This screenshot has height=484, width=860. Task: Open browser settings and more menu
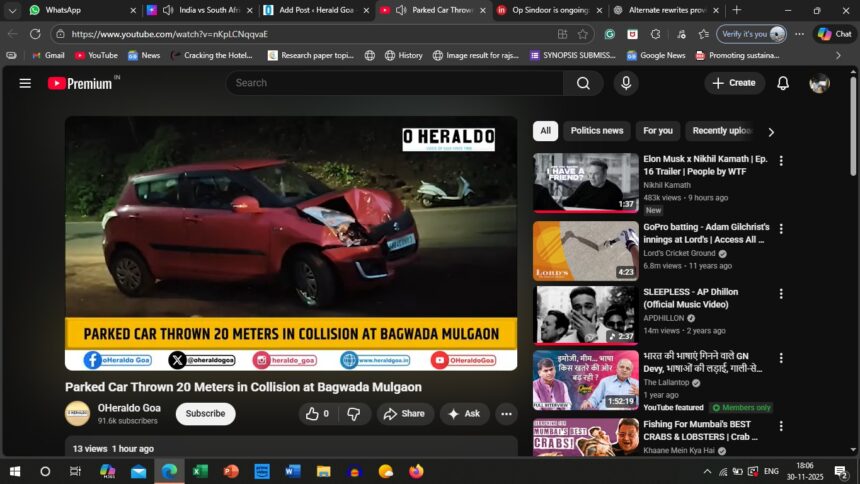(799, 34)
